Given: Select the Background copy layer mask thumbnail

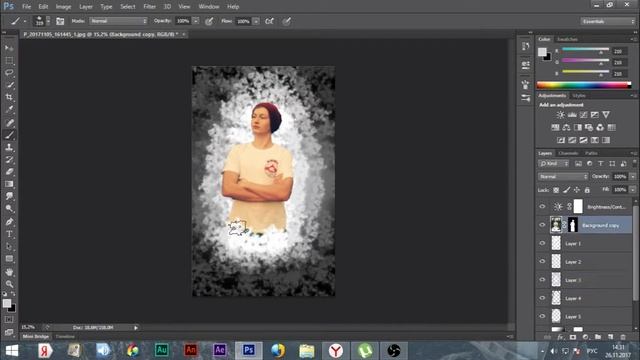Looking at the screenshot, I should point(573,225).
